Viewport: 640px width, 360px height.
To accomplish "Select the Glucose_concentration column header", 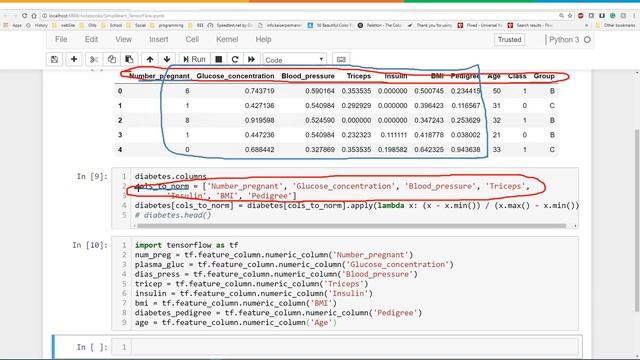I will [x=236, y=76].
